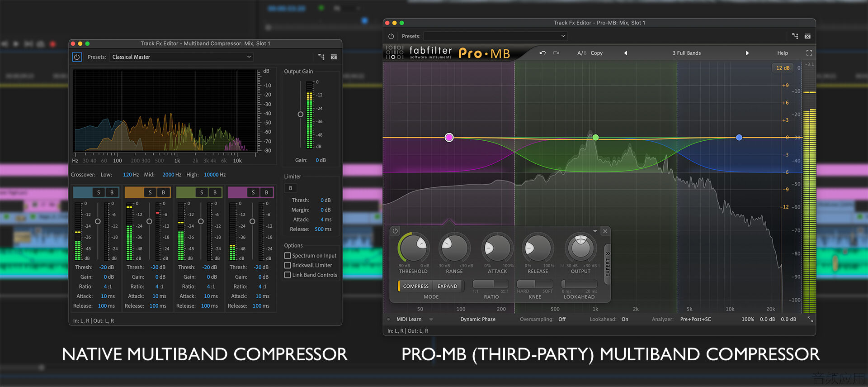Enable Brickwall Limiter checkbox
Screen dimensions: 868x387
287,265
